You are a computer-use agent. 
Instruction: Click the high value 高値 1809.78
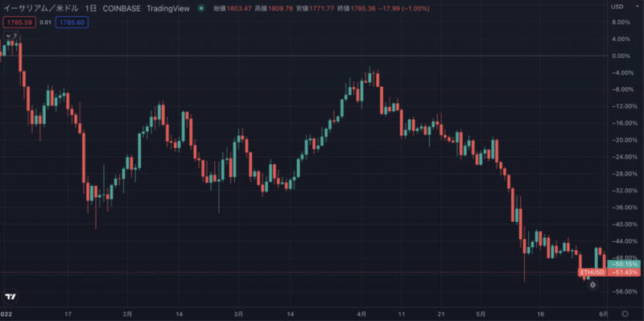tap(274, 8)
